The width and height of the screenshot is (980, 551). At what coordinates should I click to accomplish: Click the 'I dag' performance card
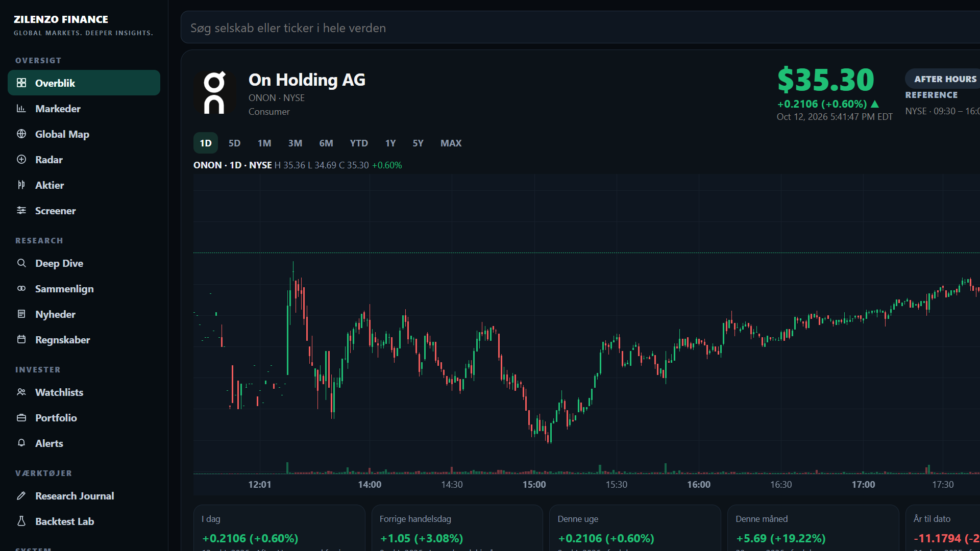pyautogui.click(x=279, y=528)
